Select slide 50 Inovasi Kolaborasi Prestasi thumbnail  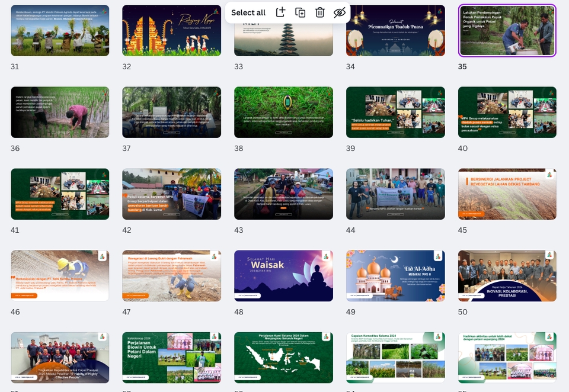click(507, 275)
